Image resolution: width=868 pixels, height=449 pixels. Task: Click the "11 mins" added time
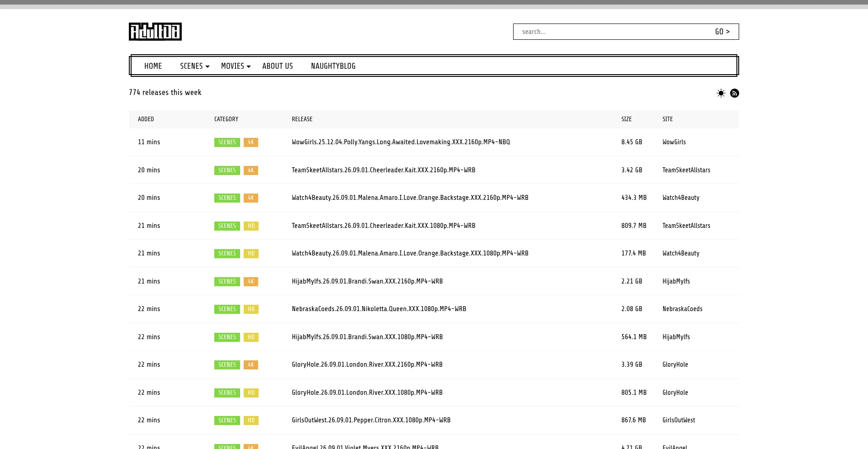click(x=149, y=142)
